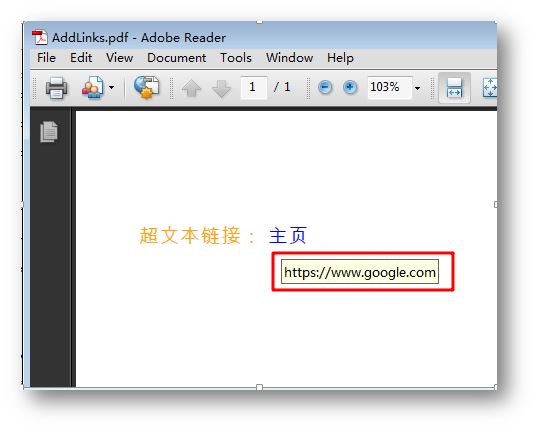Go to next page with down arrow
Viewport: 539px width, 432px height.
point(222,88)
